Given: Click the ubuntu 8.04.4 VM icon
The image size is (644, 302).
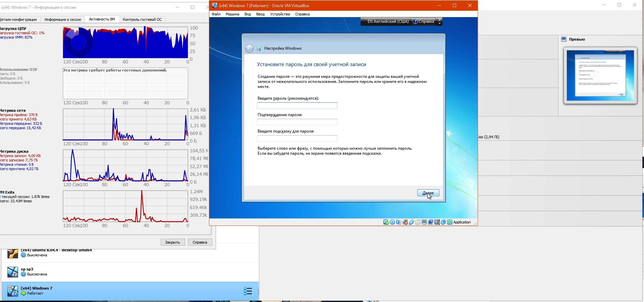Looking at the screenshot, I should [x=13, y=253].
